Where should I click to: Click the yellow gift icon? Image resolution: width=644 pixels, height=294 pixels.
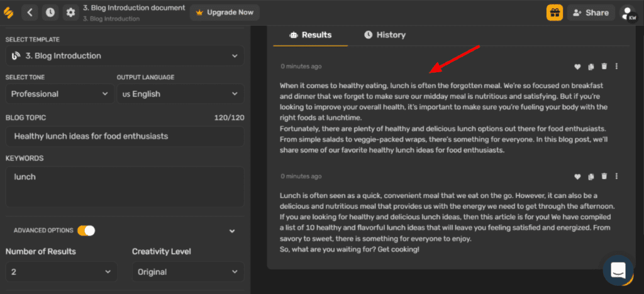tap(554, 13)
